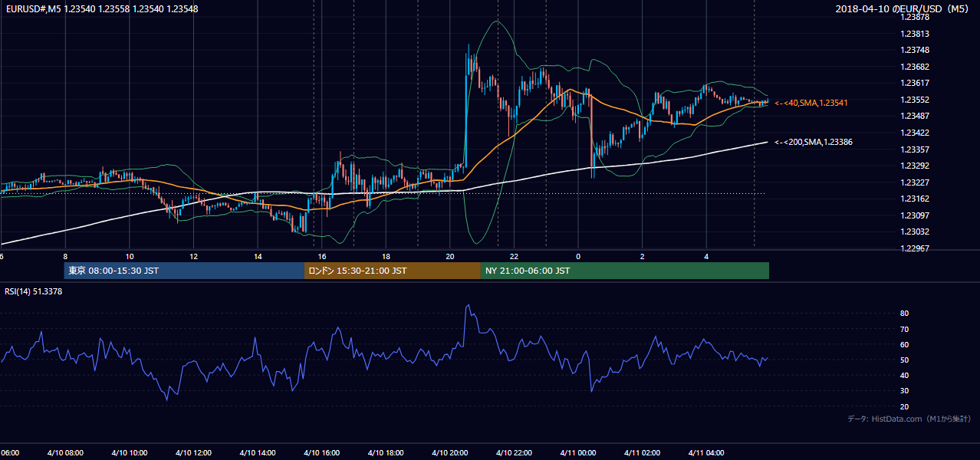Click RSI scale value 70
Image resolution: width=980 pixels, height=460 pixels.
905,330
